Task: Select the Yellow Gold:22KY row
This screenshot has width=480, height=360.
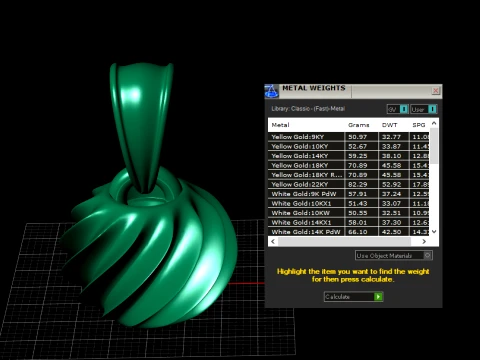Action: (349, 184)
